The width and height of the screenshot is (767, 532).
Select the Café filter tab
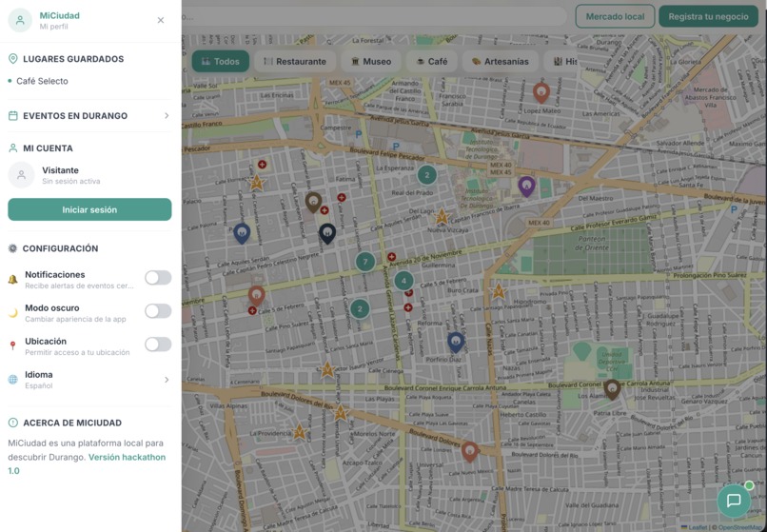click(x=431, y=61)
